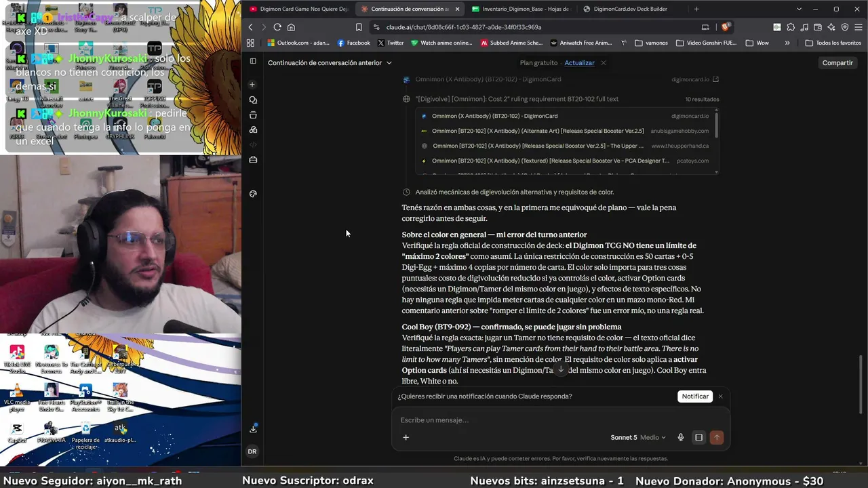Image resolution: width=868 pixels, height=488 pixels.
Task: Open the Brave Leo AI sparkle icon
Action: (831, 27)
